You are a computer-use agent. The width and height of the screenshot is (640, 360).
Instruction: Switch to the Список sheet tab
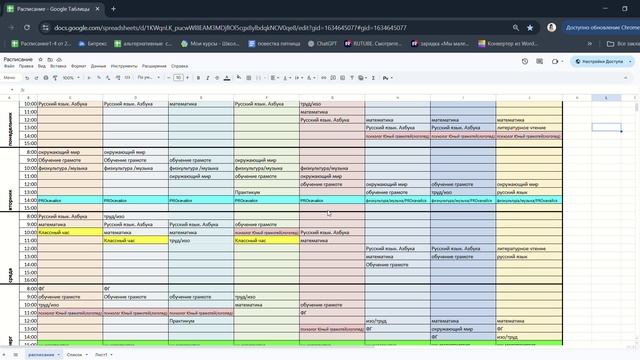(x=74, y=355)
